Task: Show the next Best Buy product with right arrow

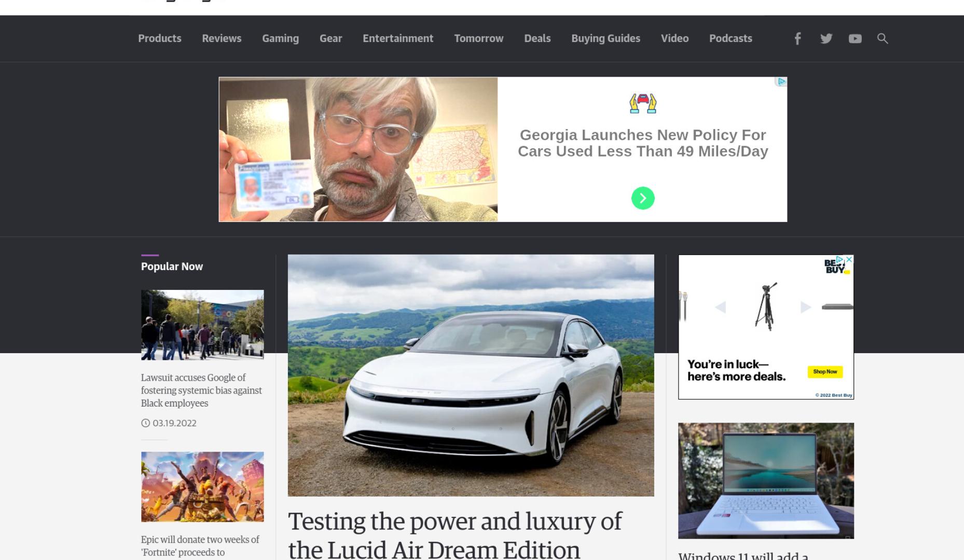Action: coord(805,307)
